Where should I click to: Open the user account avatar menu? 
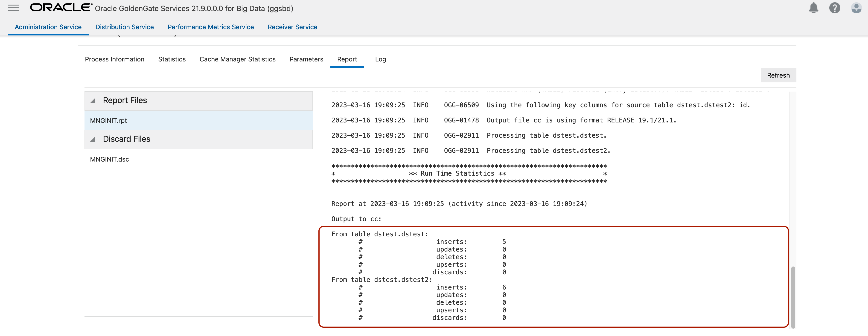pyautogui.click(x=856, y=8)
